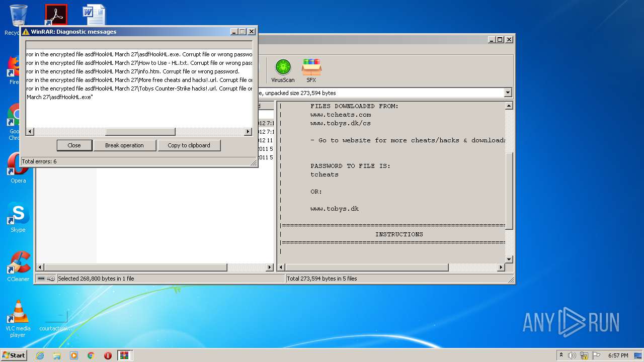644x362 pixels.
Task: Click the volume icon in system tray
Action: click(572, 355)
